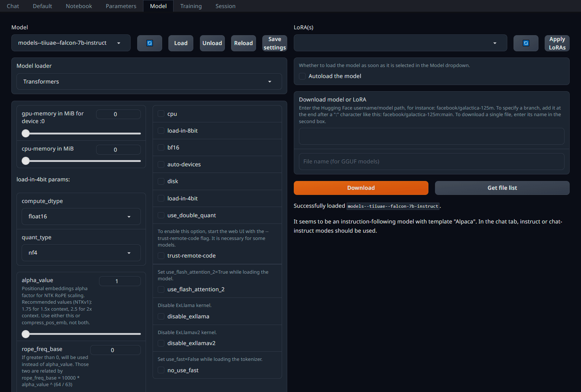Click the alpha_value slider handle
The height and width of the screenshot is (392, 581).
[x=26, y=334]
